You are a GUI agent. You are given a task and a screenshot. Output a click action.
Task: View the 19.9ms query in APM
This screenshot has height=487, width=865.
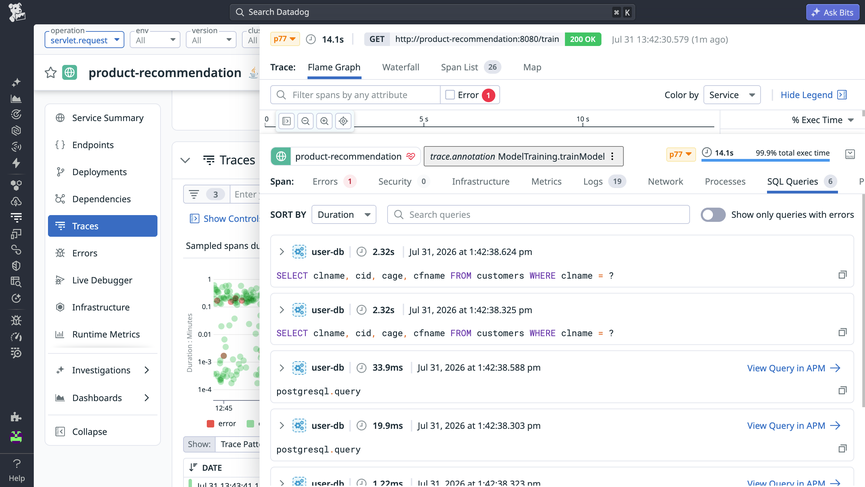pos(793,426)
